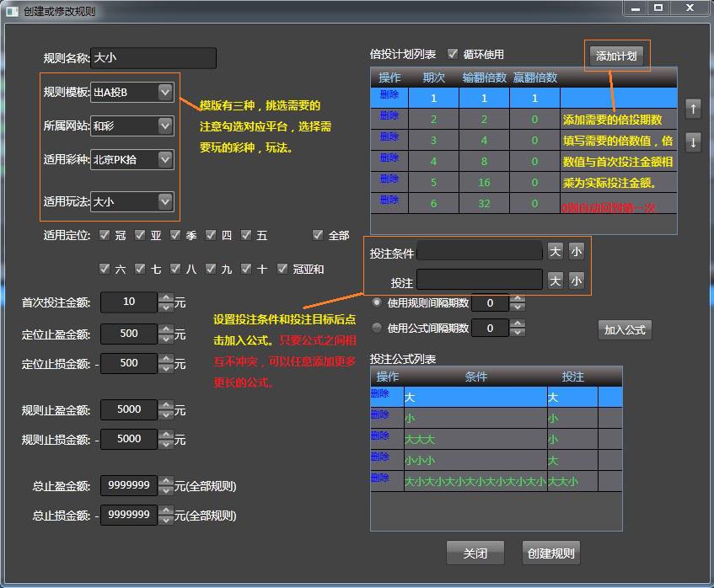The image size is (714, 588).
Task: Toggle the 循环使用 checkbox
Action: pyautogui.click(x=453, y=54)
